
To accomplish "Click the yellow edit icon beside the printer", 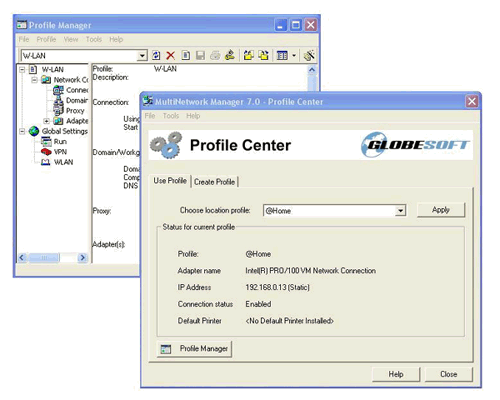I will tap(230, 55).
